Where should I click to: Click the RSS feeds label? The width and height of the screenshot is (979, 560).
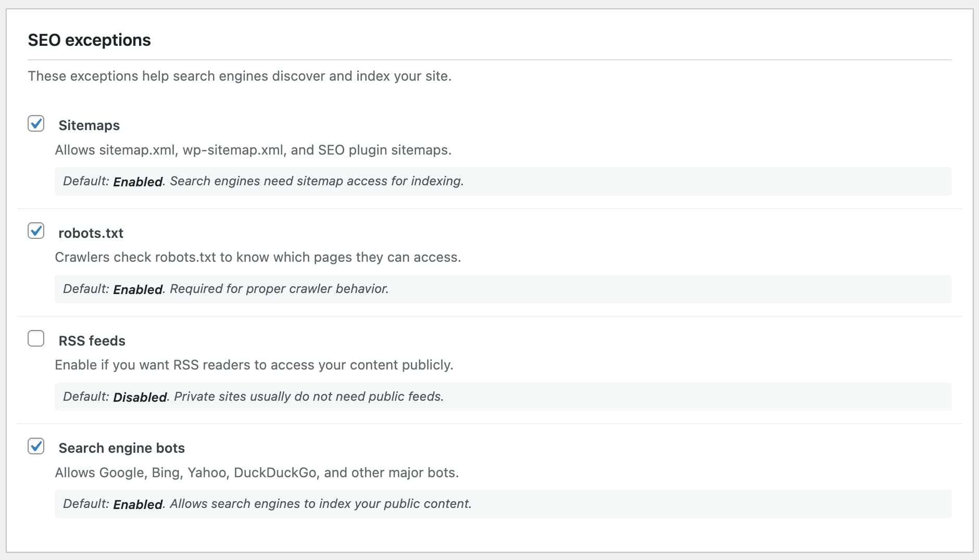coord(92,341)
